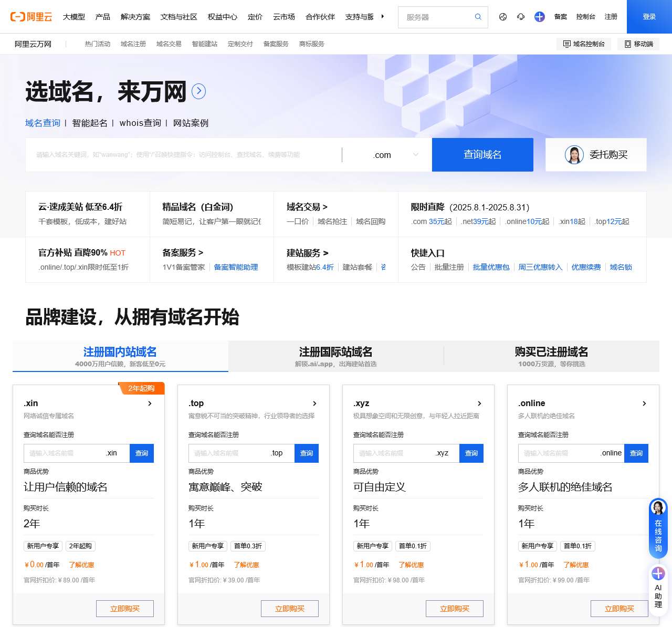The height and width of the screenshot is (627, 672).
Task: Switch to 购买已注册域名 tab
Action: [551, 356]
